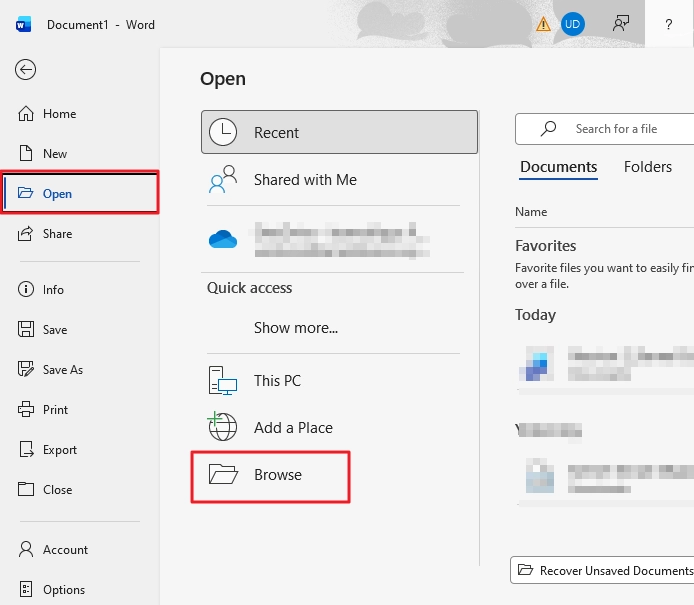694x605 pixels.
Task: Open Word Options
Action: pyautogui.click(x=80, y=590)
